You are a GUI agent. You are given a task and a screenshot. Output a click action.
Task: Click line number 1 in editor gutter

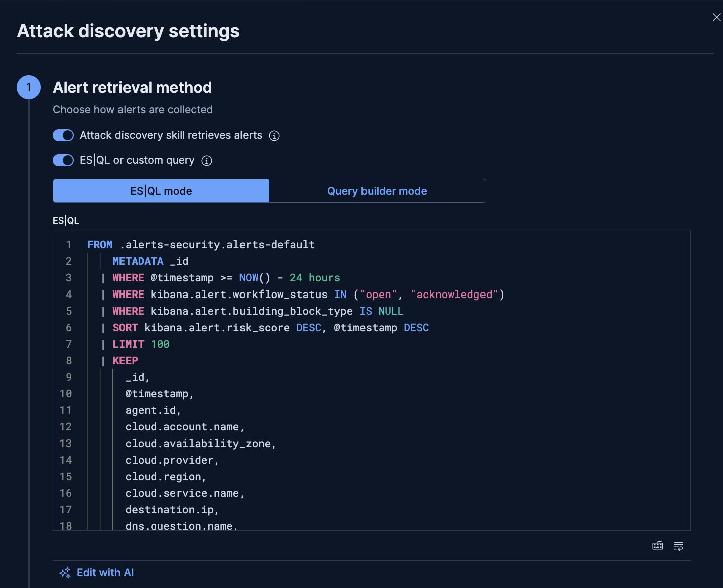tap(69, 245)
